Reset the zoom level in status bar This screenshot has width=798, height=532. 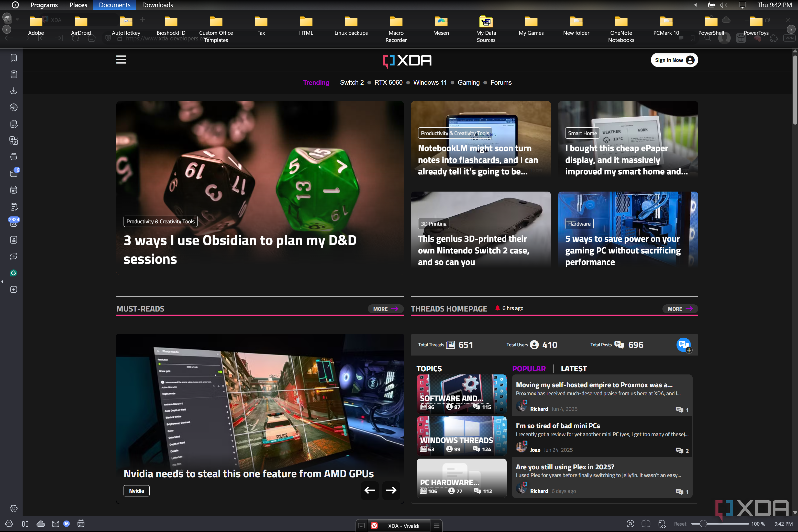click(680, 524)
